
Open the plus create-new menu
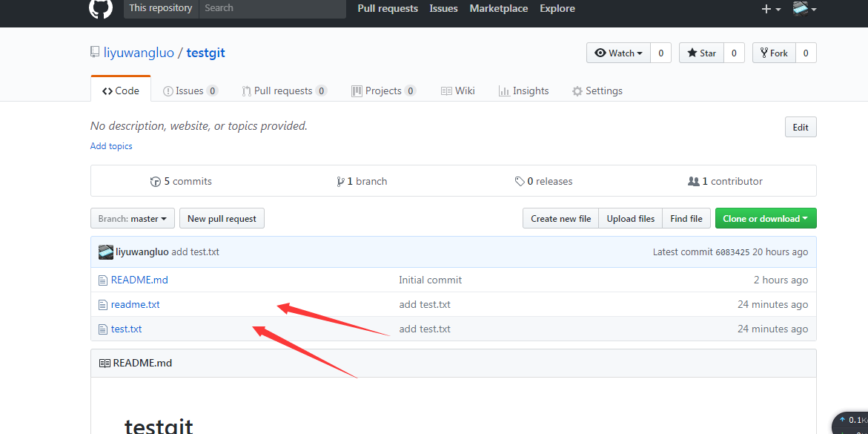tap(771, 9)
